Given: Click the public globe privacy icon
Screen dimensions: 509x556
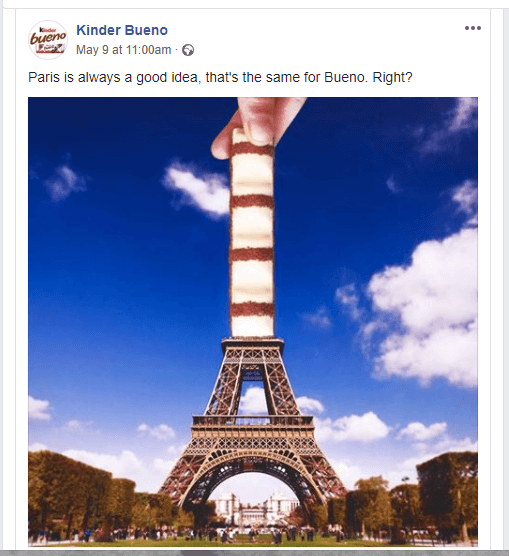Looking at the screenshot, I should (x=188, y=50).
